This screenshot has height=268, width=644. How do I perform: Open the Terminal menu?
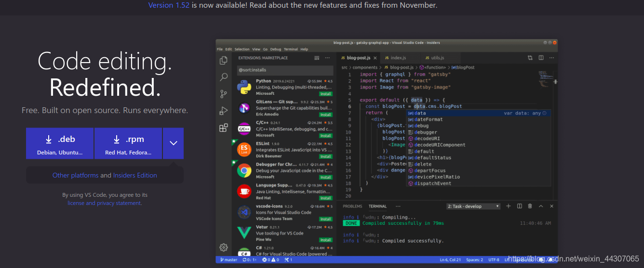click(x=291, y=49)
